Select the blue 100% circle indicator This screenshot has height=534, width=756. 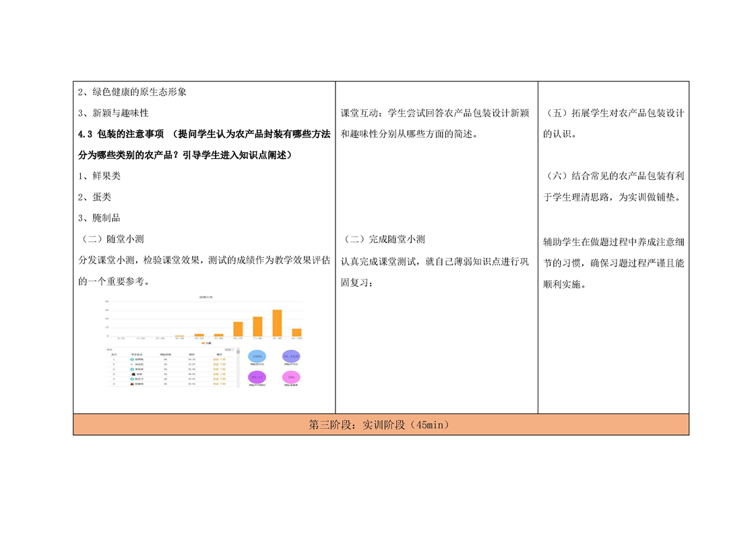(257, 356)
